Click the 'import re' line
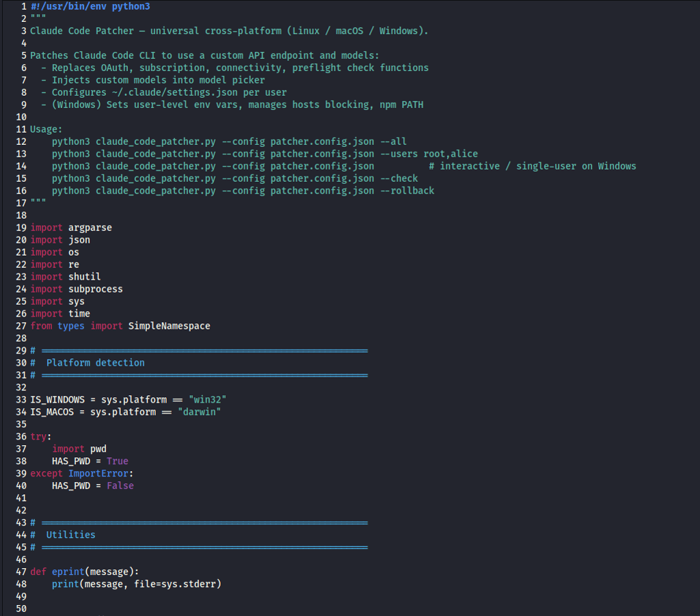 click(x=55, y=265)
